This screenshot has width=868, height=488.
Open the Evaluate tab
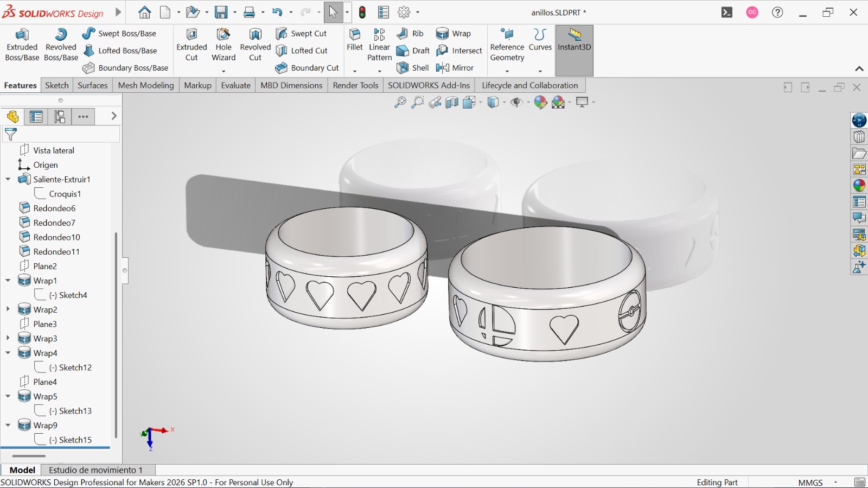click(x=236, y=85)
